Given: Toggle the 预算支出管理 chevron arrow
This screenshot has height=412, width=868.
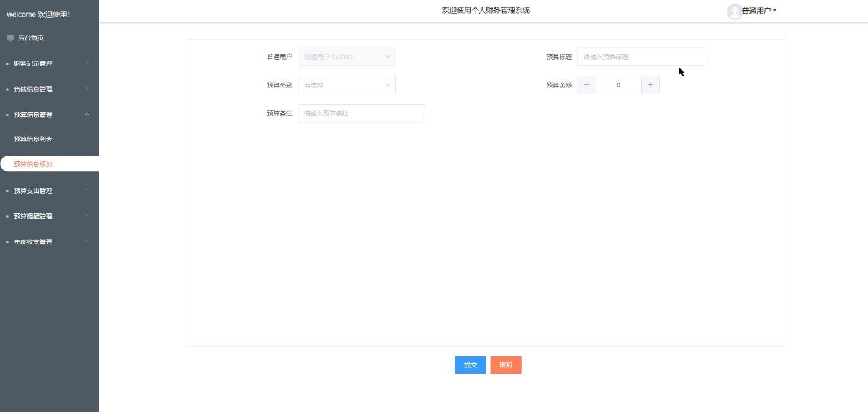Looking at the screenshot, I should pos(87,190).
